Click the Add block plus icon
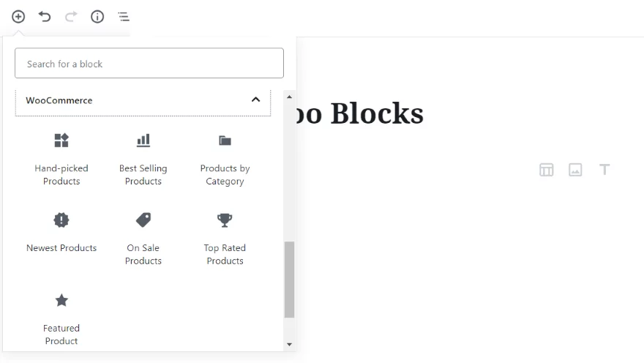Screen dimensions: 644x363 coord(18,17)
